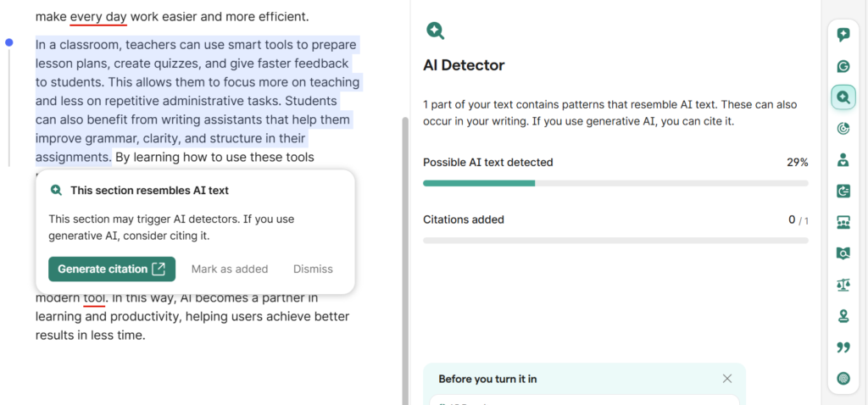Click the Grammarly G icon in sidebar
This screenshot has height=405, width=868.
click(843, 66)
